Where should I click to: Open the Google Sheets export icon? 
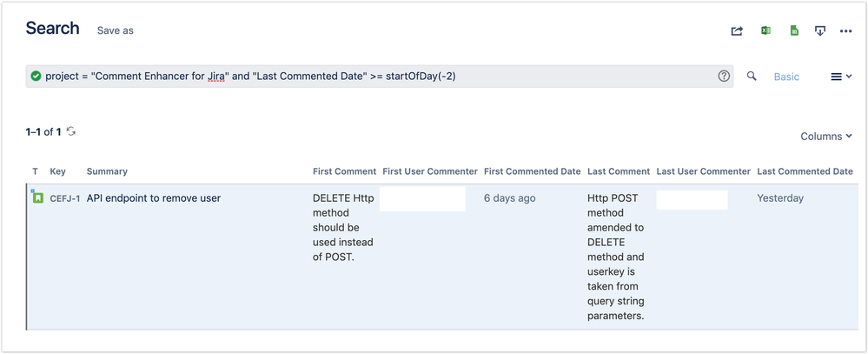(x=793, y=31)
